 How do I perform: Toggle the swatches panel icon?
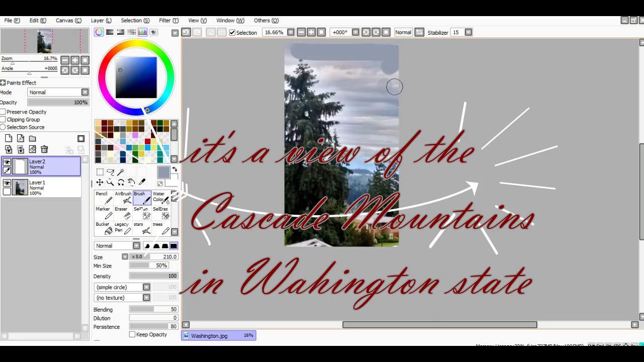143,32
